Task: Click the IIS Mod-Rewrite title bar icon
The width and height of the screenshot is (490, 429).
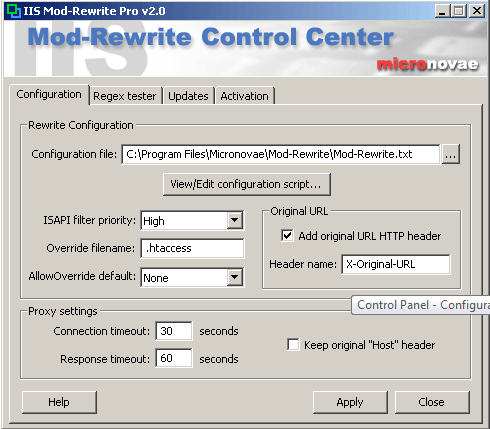Action: (x=14, y=11)
